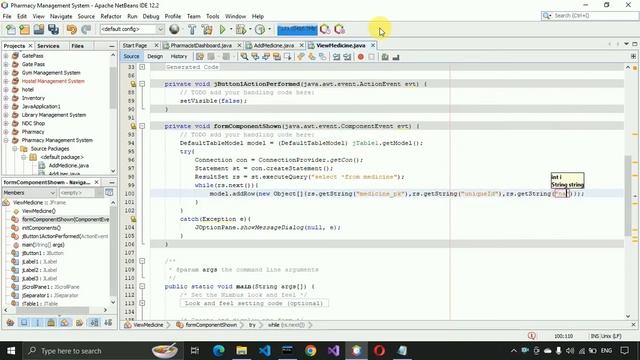Open Visual Studio from taskbar
Image resolution: width=640 pixels, height=360 pixels.
coord(333,351)
